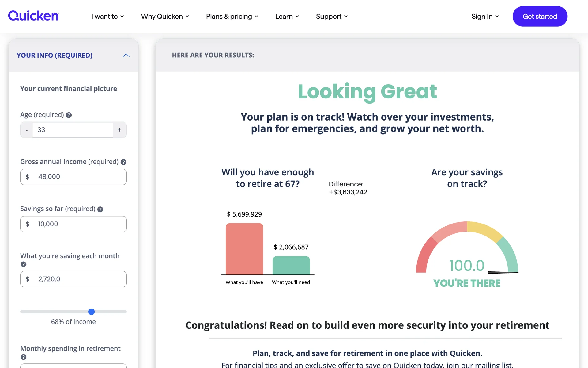Open the Plans & pricing menu
This screenshot has height=368, width=588.
232,17
